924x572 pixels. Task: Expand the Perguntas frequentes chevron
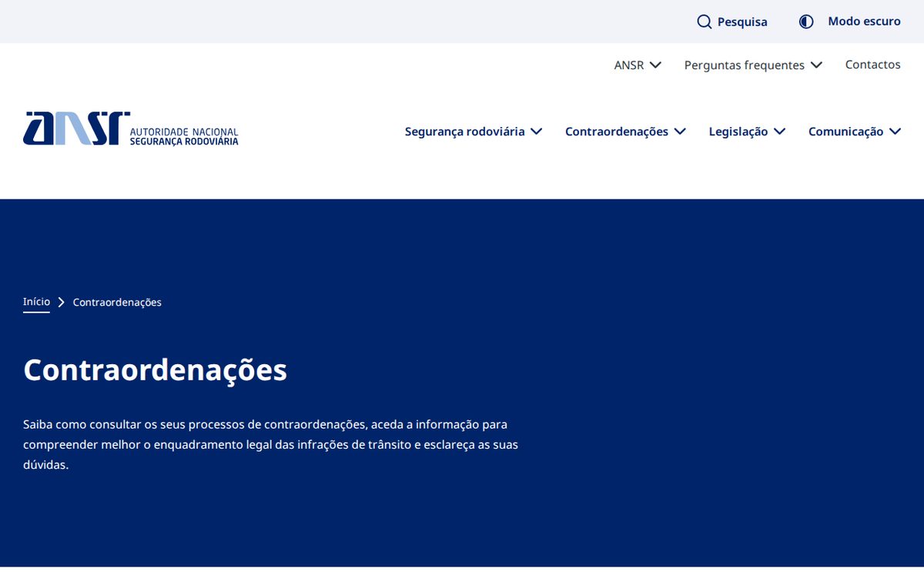(x=816, y=65)
